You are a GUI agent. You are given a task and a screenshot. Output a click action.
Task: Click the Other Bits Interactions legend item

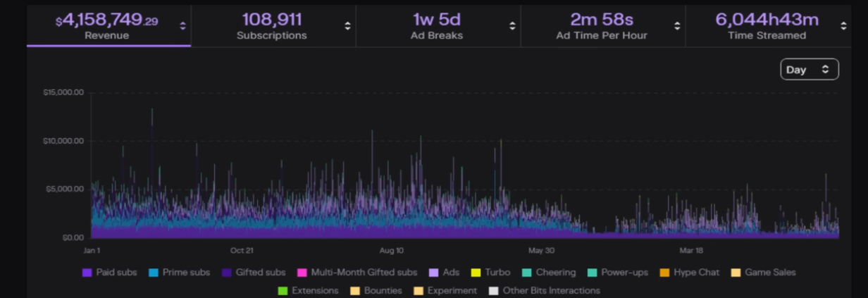544,290
